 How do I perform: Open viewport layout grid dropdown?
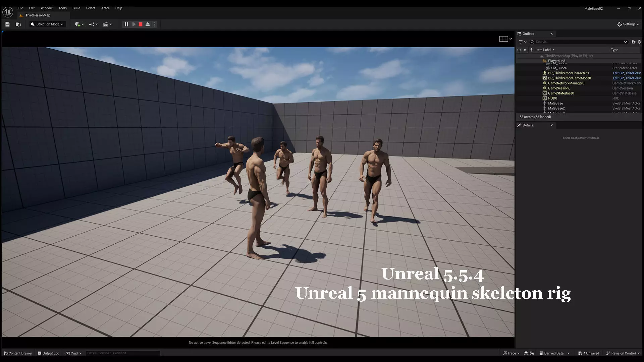pyautogui.click(x=506, y=39)
